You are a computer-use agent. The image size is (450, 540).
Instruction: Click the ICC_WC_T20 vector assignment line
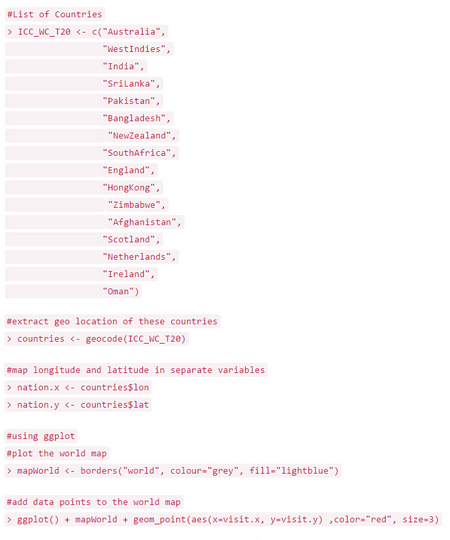point(86,32)
